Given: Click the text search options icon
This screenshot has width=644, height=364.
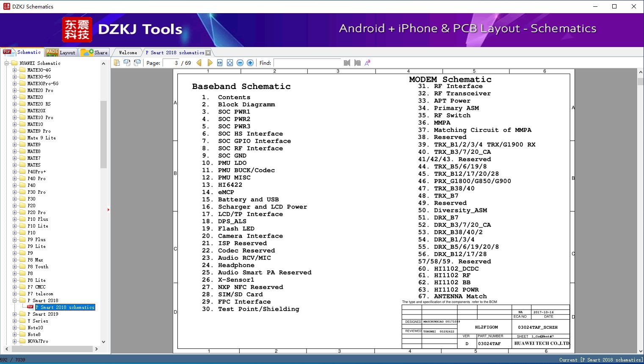Looking at the screenshot, I should coord(368,63).
